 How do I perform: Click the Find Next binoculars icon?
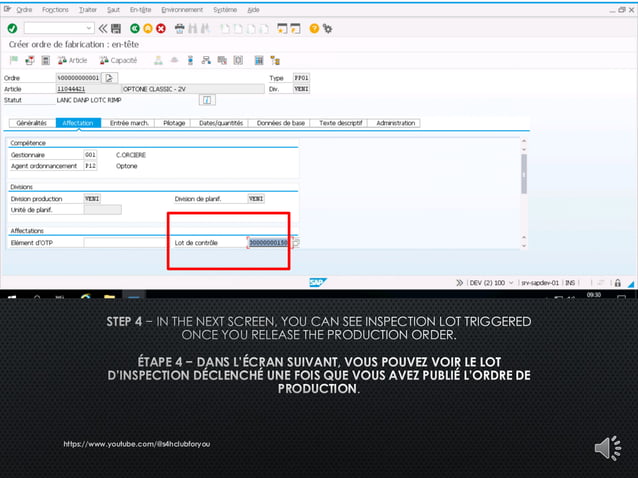[205, 28]
